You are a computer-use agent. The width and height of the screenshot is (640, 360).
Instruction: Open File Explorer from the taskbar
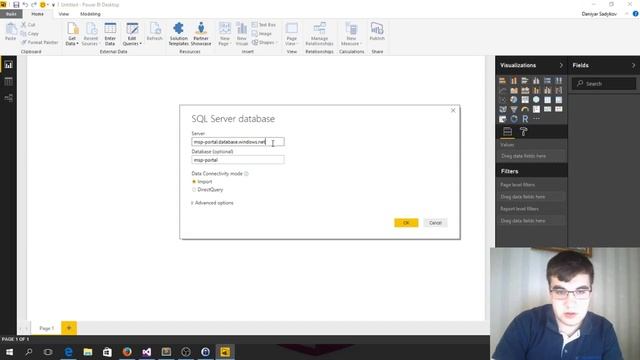[88, 352]
